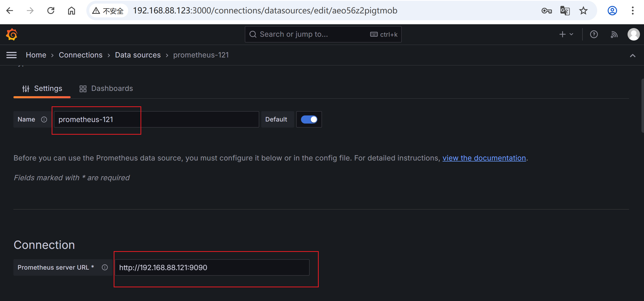Open the plus New dropdown
This screenshot has width=644, height=301.
point(566,34)
